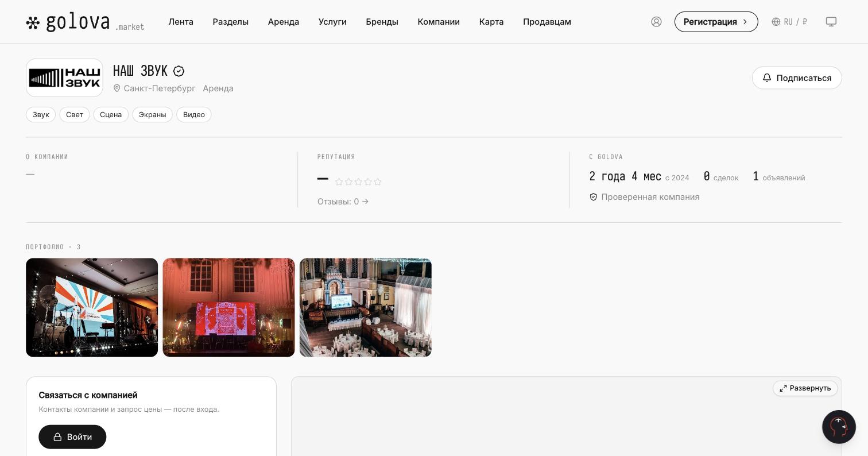Select the Экраны category tag
Screen dimensions: 868x456
pos(152,115)
